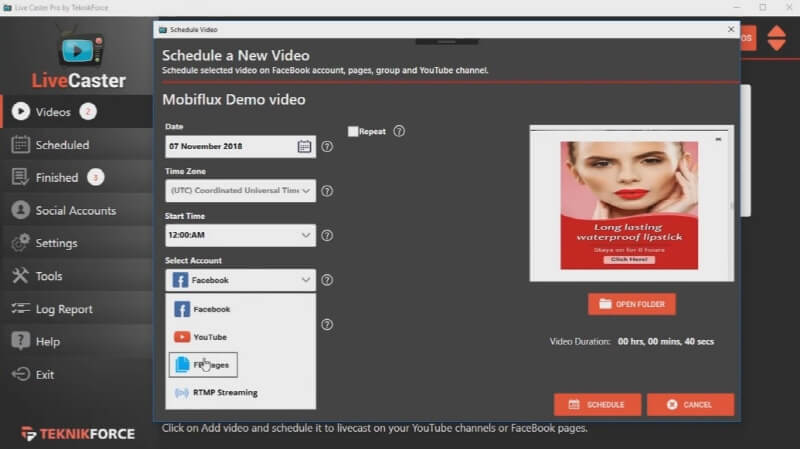Click the TeknikForce logo

78,434
